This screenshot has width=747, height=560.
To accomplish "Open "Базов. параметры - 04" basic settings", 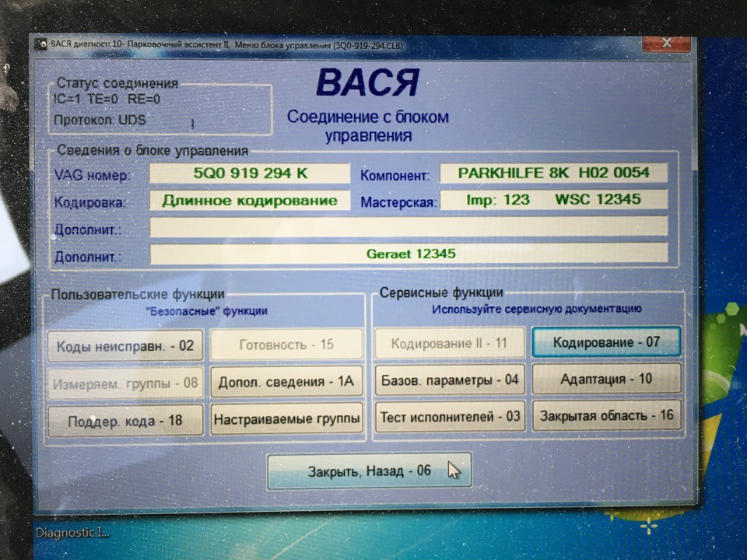I will (x=450, y=380).
